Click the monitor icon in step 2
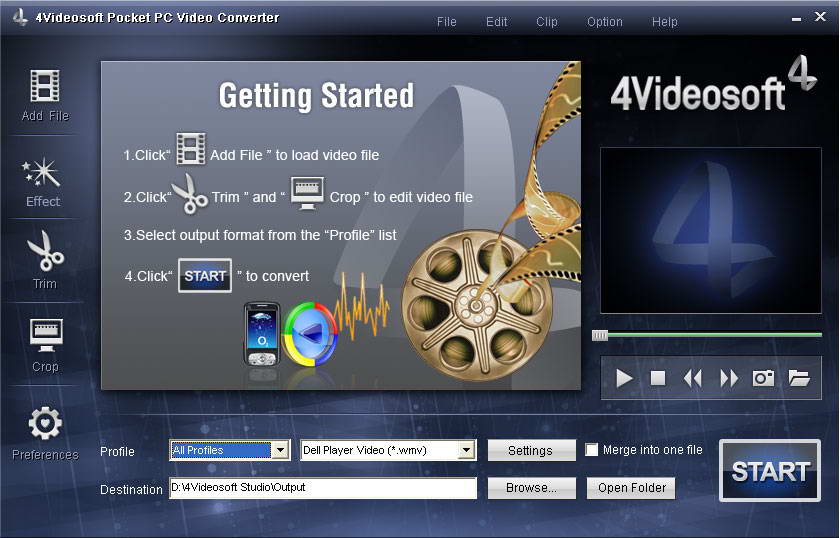The height and width of the screenshot is (538, 840). (x=307, y=193)
